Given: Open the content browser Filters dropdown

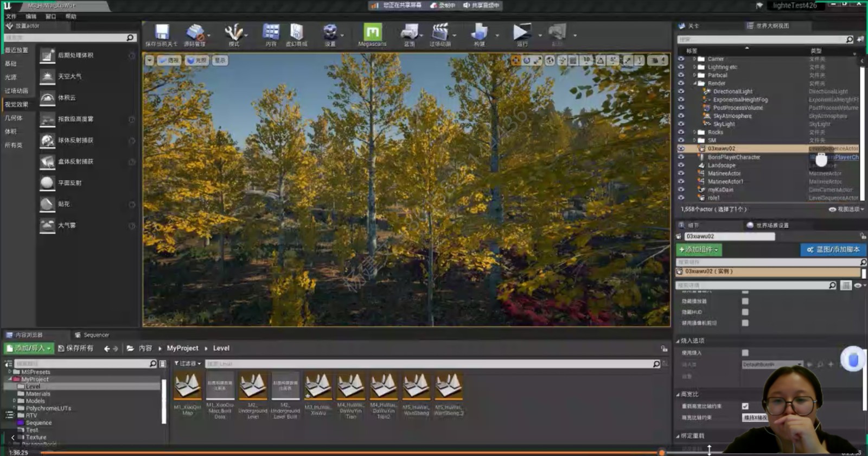Looking at the screenshot, I should coord(187,364).
